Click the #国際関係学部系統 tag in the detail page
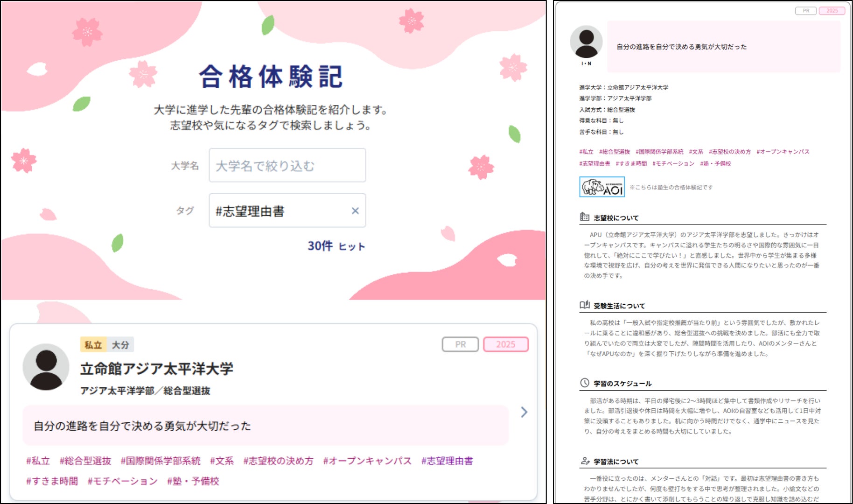Viewport: 853px width, 504px height. tap(659, 152)
